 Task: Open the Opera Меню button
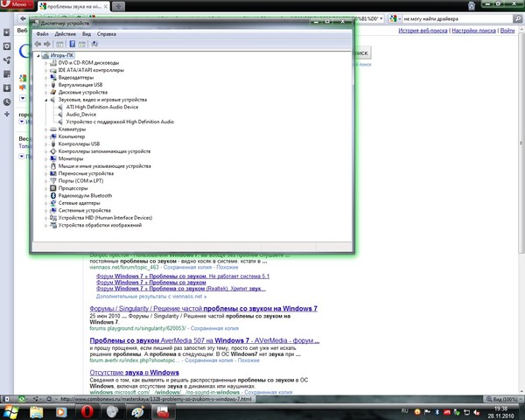(x=17, y=4)
